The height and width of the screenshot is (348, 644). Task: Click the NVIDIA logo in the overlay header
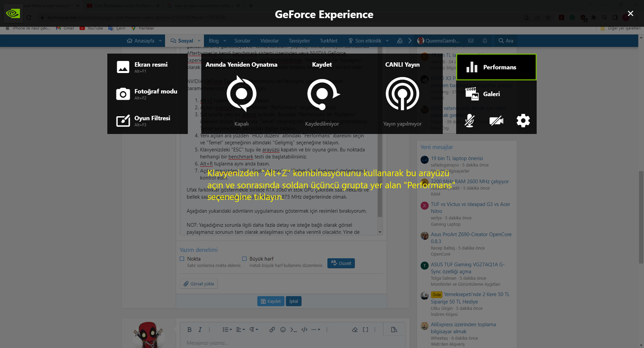13,13
